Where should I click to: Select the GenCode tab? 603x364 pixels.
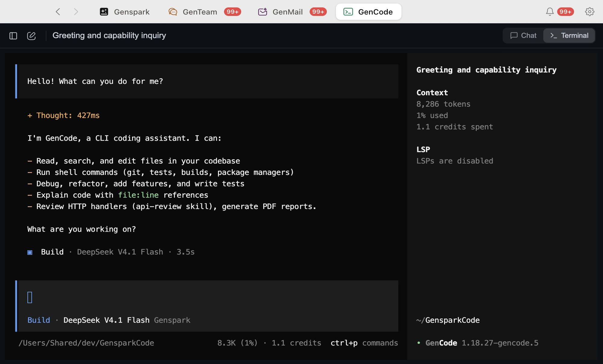368,12
